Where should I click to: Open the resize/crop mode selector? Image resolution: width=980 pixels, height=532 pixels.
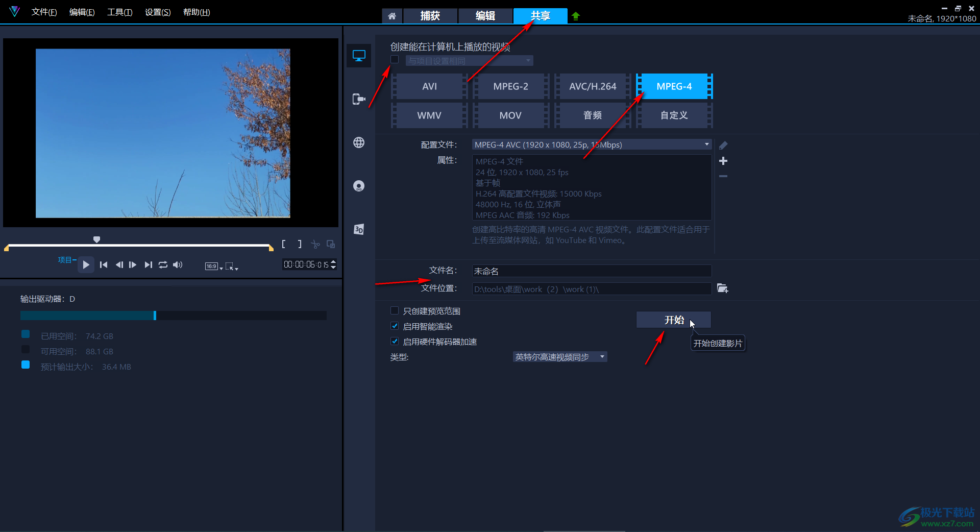coord(232,266)
